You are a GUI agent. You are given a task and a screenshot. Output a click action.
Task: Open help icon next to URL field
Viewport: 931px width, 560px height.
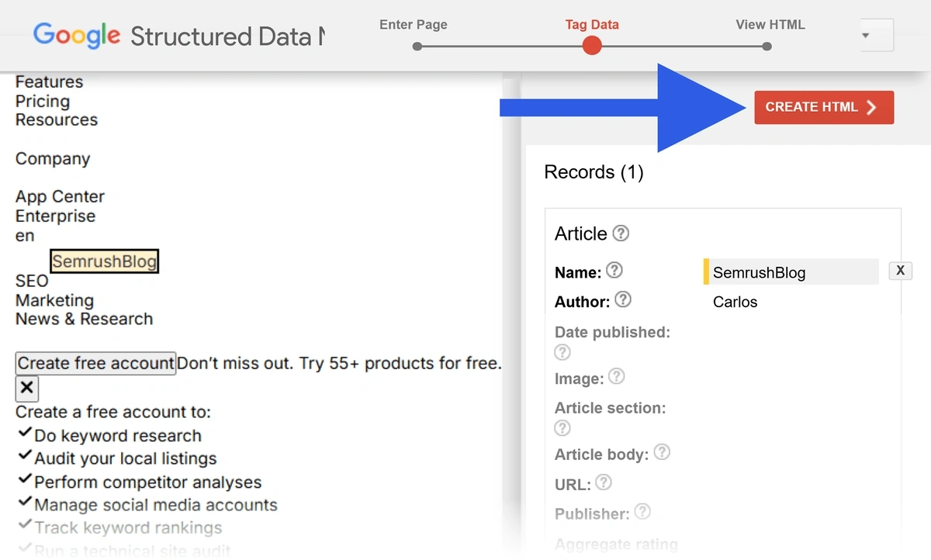603,482
